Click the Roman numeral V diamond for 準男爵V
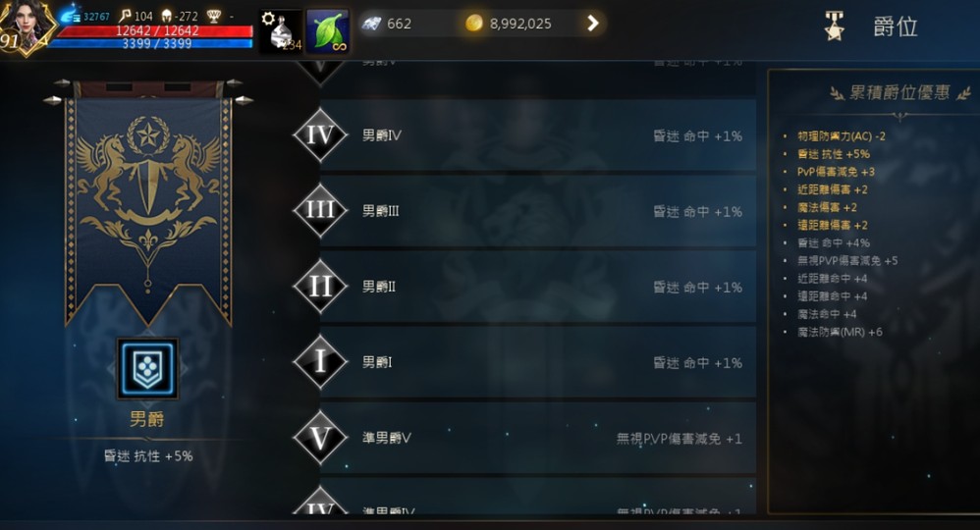Screen dimensions: 980x530 coord(320,438)
